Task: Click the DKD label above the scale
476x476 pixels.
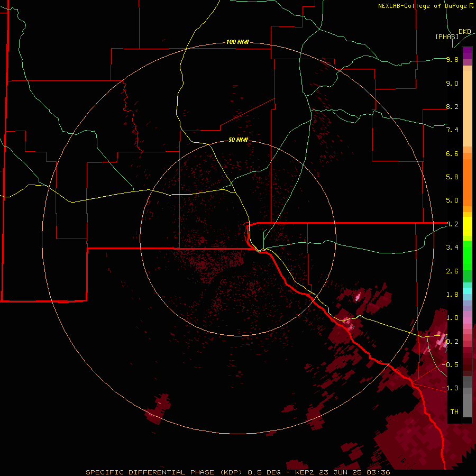Action: (465, 32)
